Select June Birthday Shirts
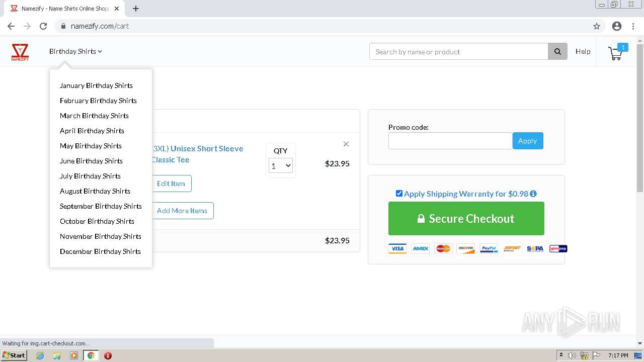The image size is (644, 362). coord(91,161)
